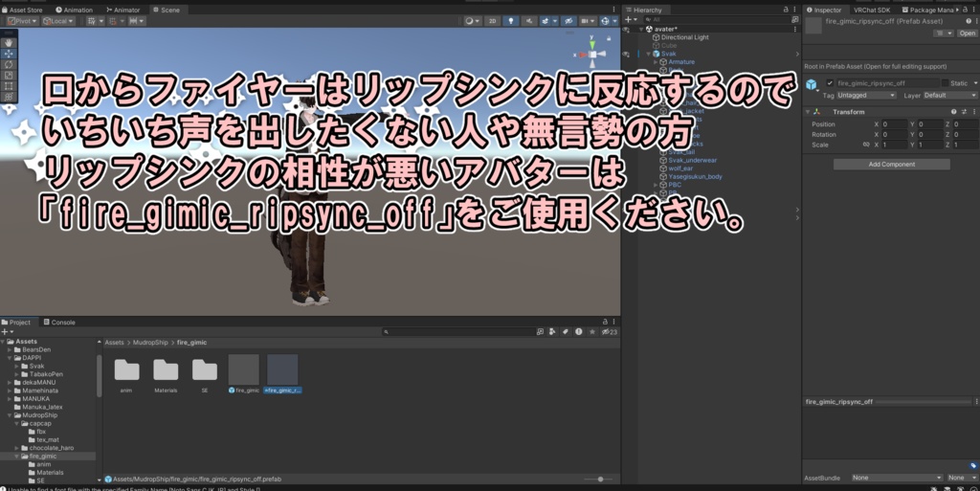Switch to the Animator tab
Screen dimensions: 980x491
123,10
